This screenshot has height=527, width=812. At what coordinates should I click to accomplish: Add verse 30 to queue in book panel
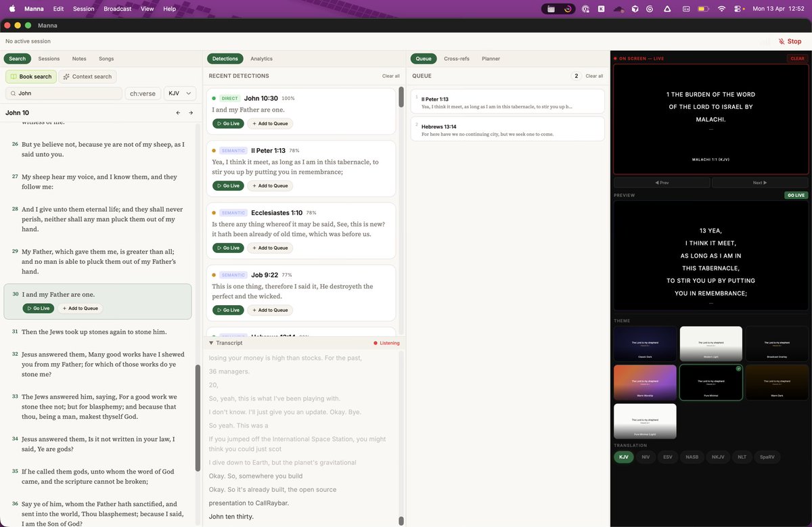[80, 308]
